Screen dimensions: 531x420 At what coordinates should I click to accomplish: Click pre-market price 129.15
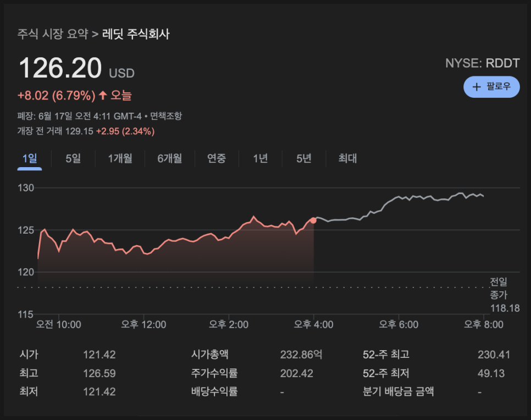(79, 131)
